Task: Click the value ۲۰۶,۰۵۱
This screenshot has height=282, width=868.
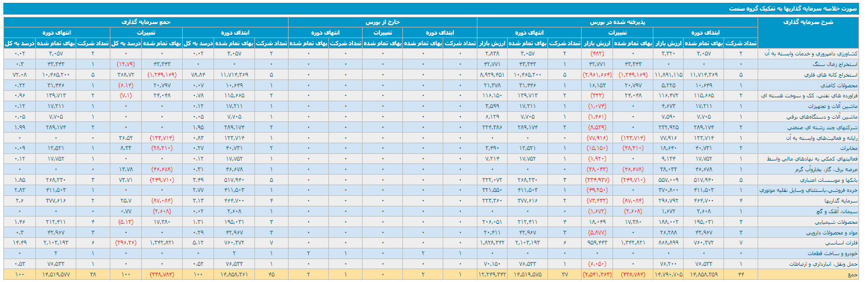Action: tap(492, 222)
